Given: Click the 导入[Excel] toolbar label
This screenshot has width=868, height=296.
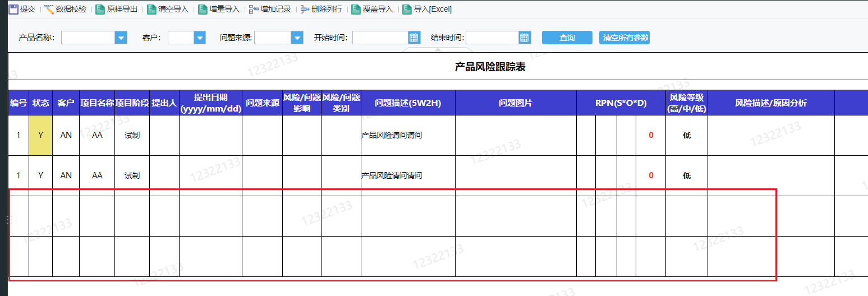Looking at the screenshot, I should [x=433, y=10].
